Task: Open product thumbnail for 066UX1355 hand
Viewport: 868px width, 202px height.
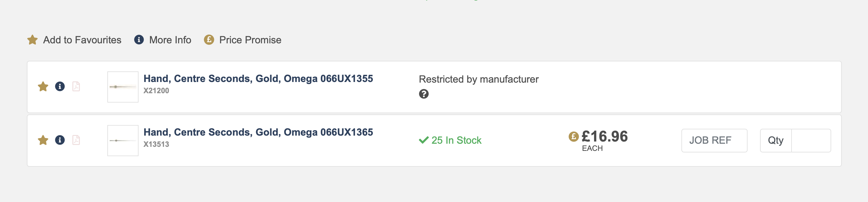Action: click(123, 87)
